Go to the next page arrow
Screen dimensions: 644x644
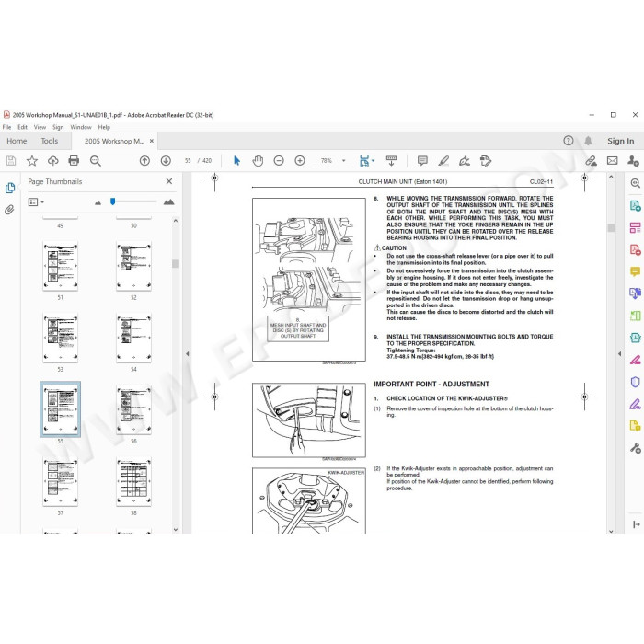point(166,161)
